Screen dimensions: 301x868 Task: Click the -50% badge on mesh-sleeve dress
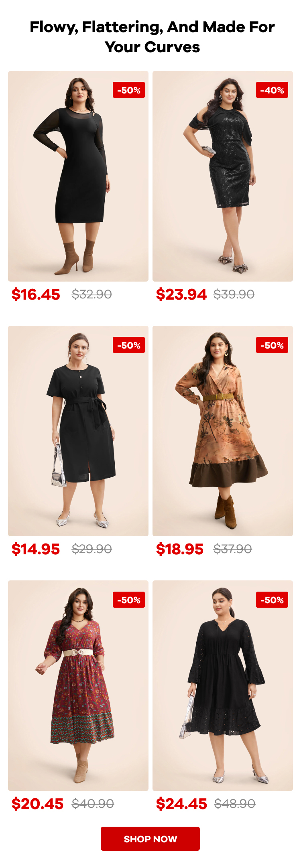[129, 90]
